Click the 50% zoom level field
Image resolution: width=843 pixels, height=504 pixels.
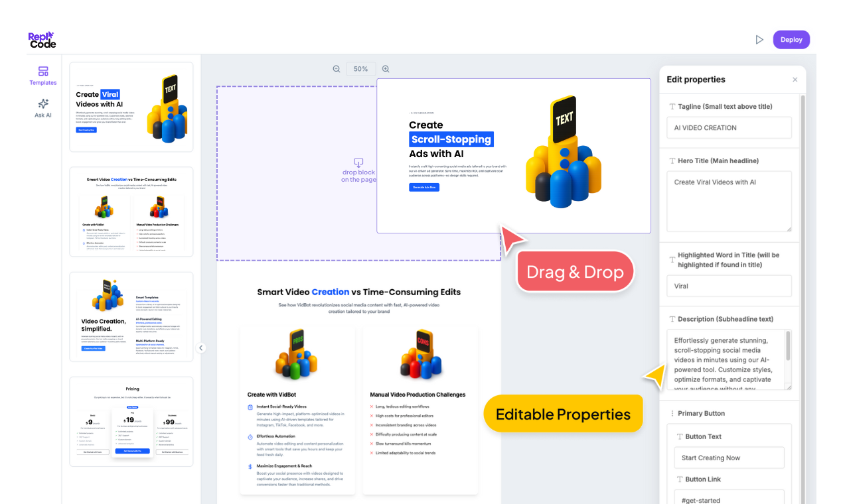(361, 69)
